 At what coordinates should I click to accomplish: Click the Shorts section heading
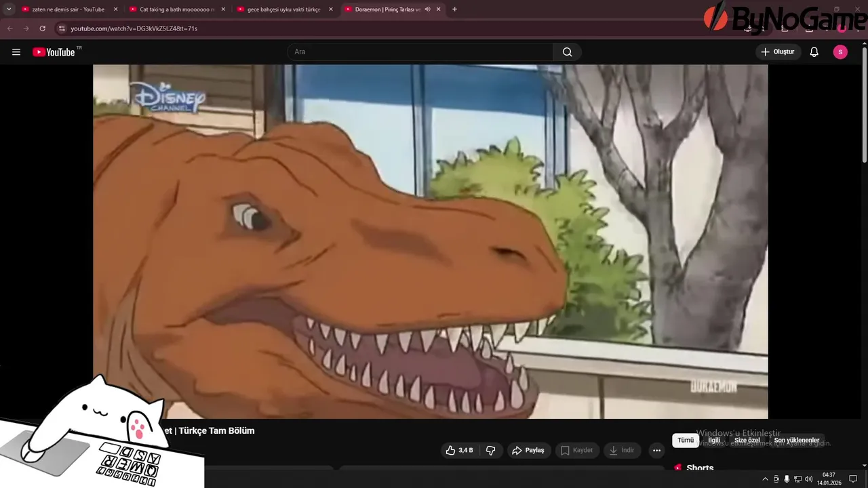pyautogui.click(x=700, y=468)
